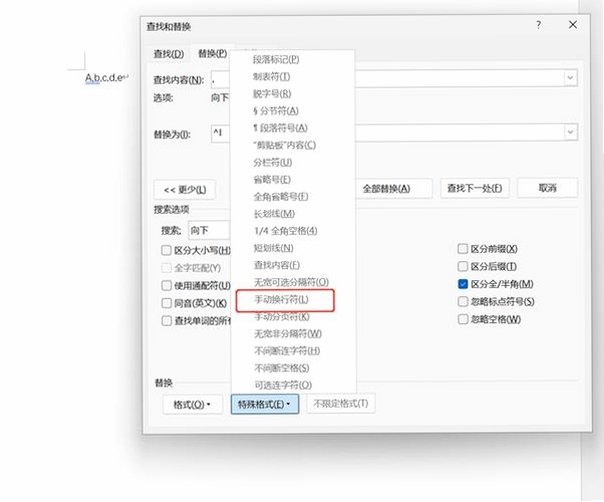
Task: Click the document text A,b,c,d,e
Action: pos(104,77)
